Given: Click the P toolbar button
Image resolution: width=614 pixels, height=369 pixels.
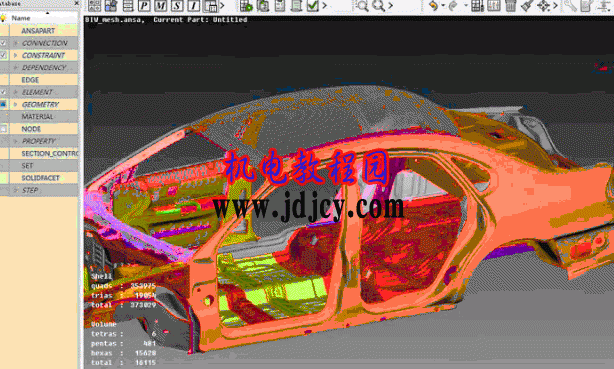Looking at the screenshot, I should pos(144,5).
